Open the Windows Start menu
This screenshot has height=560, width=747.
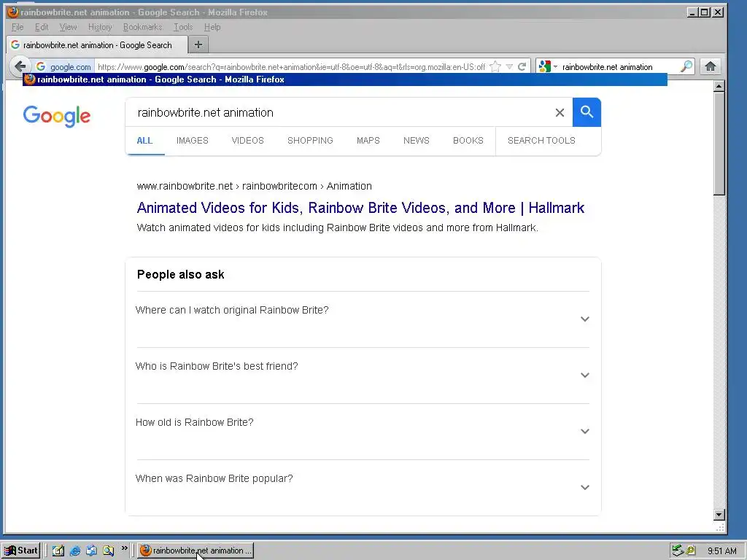21,551
